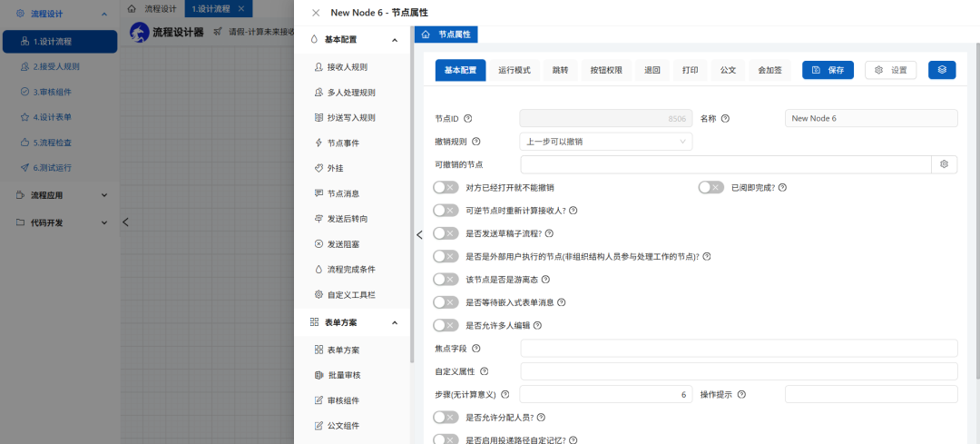This screenshot has width=980, height=444.
Task: Toggle 该节点是否是游离态 switch
Action: (x=446, y=280)
